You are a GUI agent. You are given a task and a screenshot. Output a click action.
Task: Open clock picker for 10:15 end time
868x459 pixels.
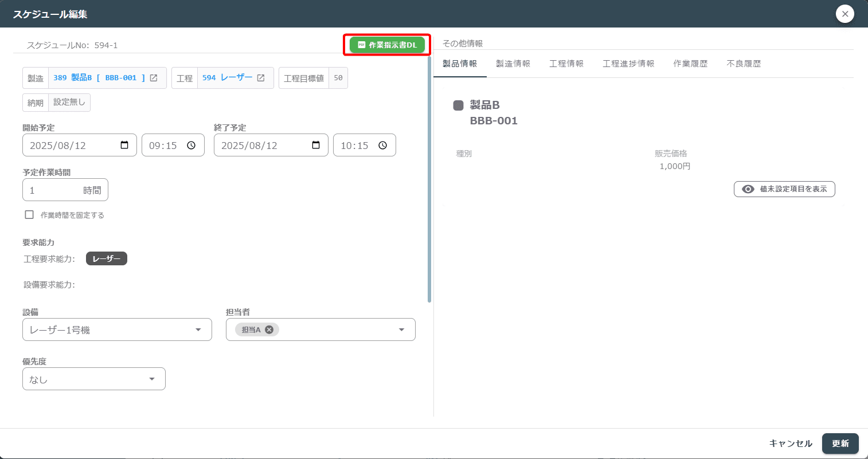(x=383, y=146)
